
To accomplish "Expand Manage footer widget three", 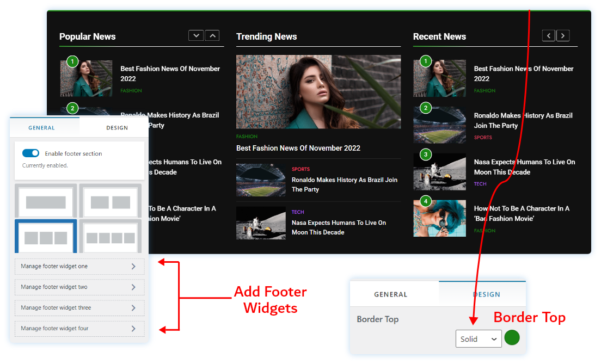I will 79,308.
